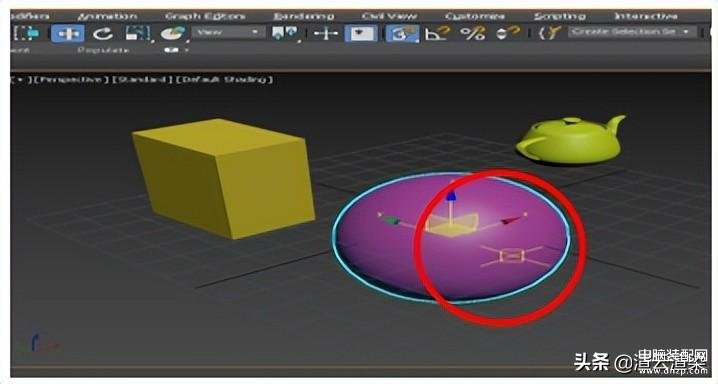Open the Rendering menu
718x384 pixels.
[304, 16]
